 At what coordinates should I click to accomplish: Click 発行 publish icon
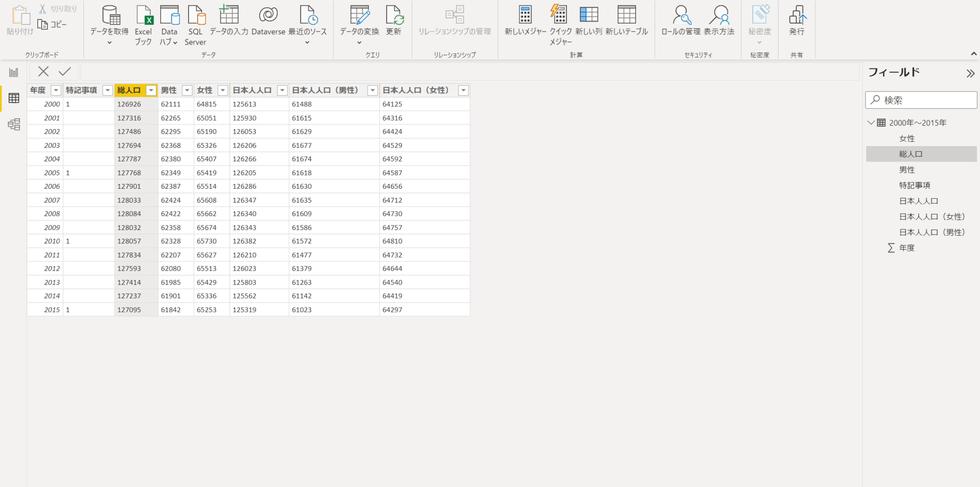pos(797,16)
